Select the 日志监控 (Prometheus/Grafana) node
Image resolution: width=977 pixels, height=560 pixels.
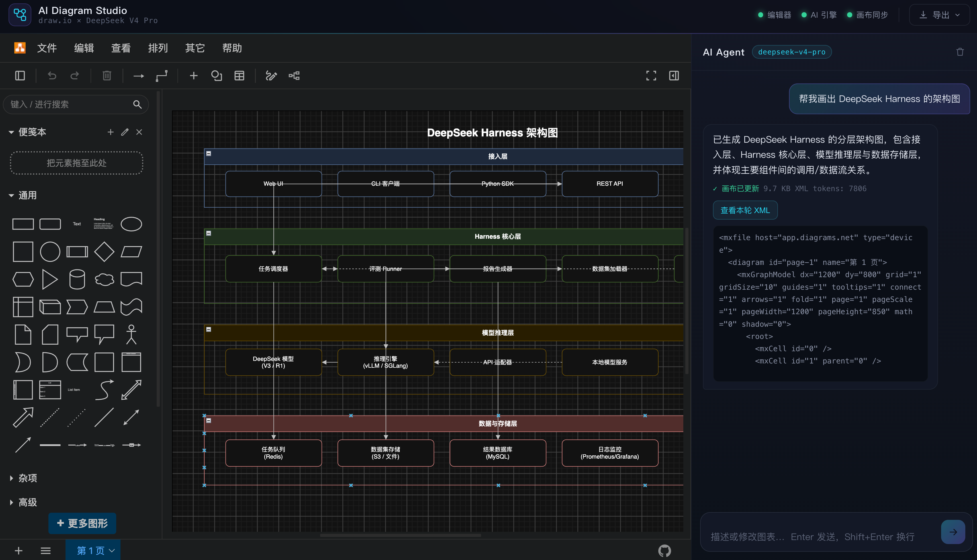[610, 453]
